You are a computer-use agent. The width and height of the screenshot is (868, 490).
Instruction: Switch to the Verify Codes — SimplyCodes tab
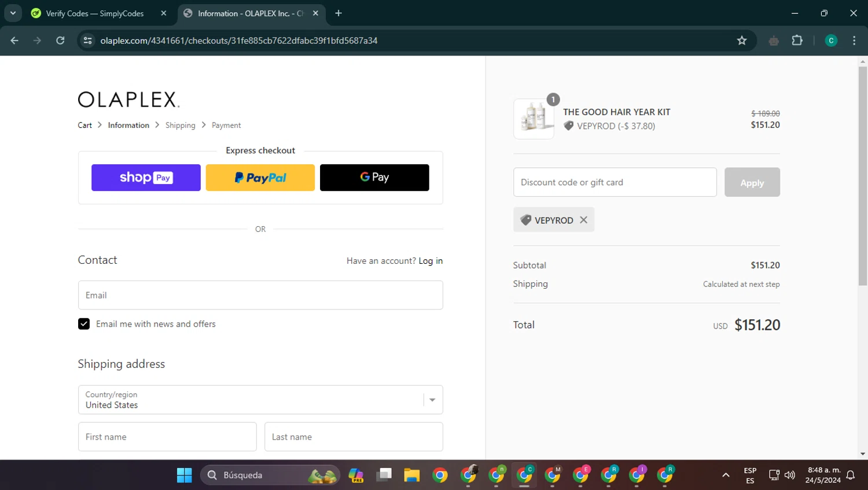[98, 13]
